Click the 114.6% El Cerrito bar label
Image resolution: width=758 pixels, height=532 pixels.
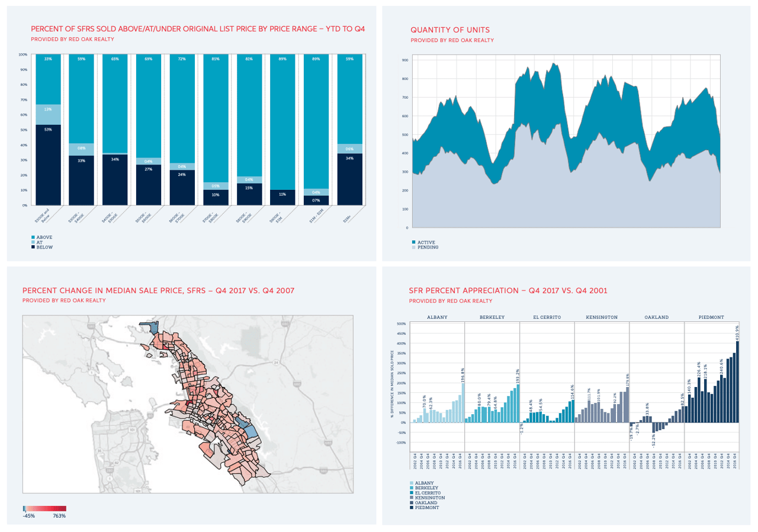[x=573, y=391]
